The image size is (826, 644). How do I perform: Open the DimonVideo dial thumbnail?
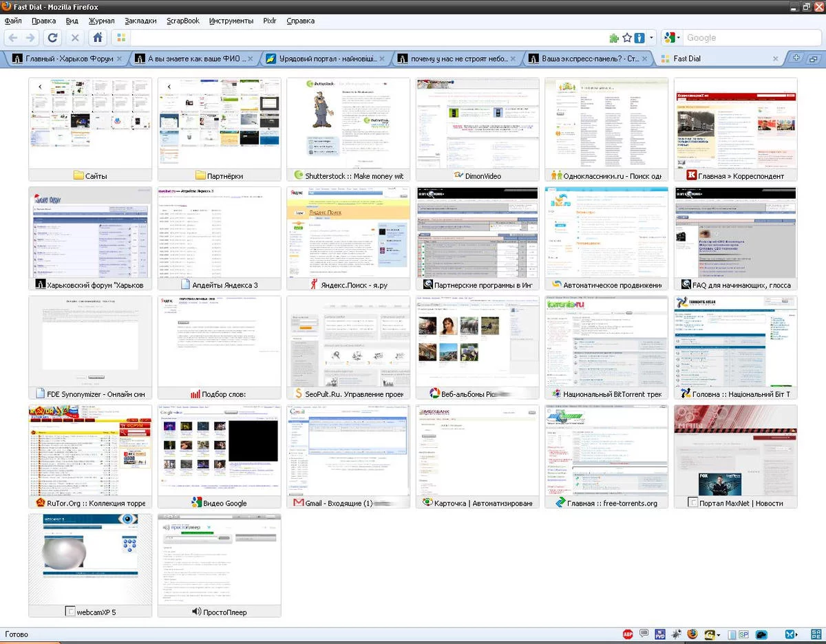(478, 129)
